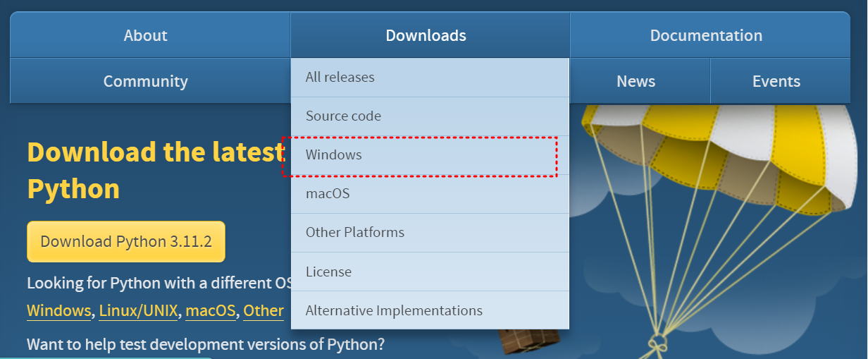Click the Download Python 3.11.2 button

coord(126,242)
